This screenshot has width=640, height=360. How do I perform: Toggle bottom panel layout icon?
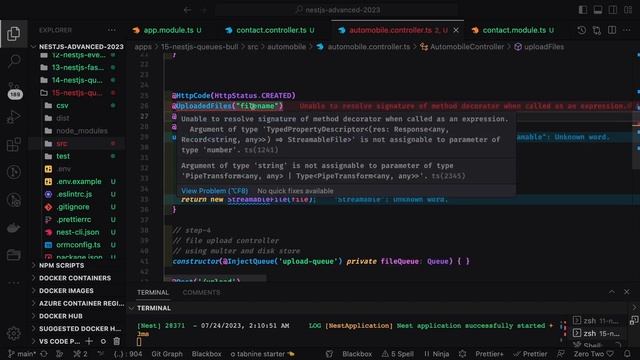[598, 10]
